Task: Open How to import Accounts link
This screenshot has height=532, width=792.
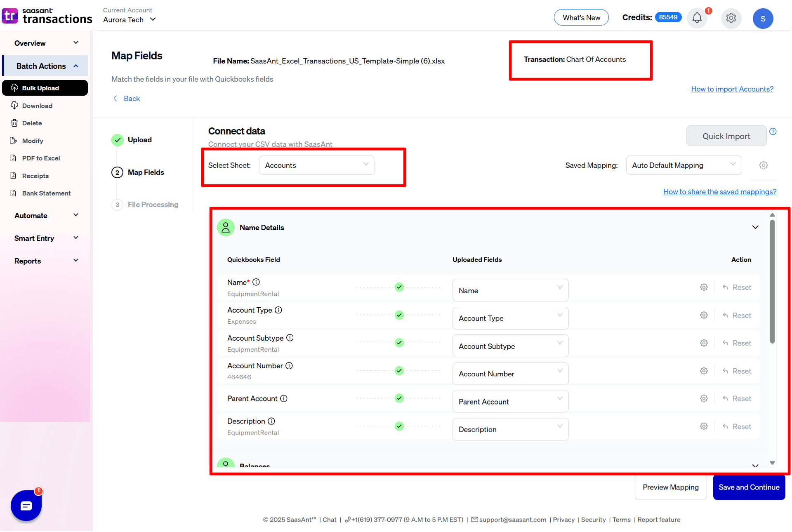Action: 732,89
